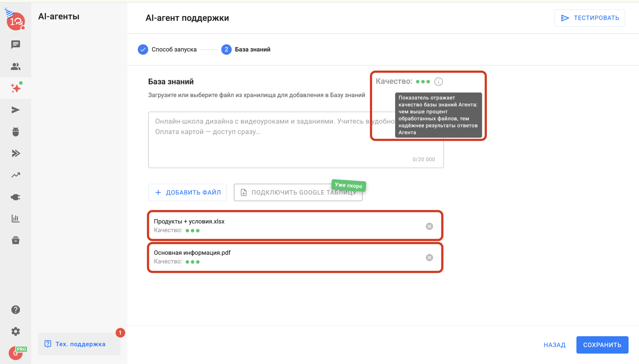Remove the Продукты + условия.xlsx file
639x364 pixels.
(429, 226)
